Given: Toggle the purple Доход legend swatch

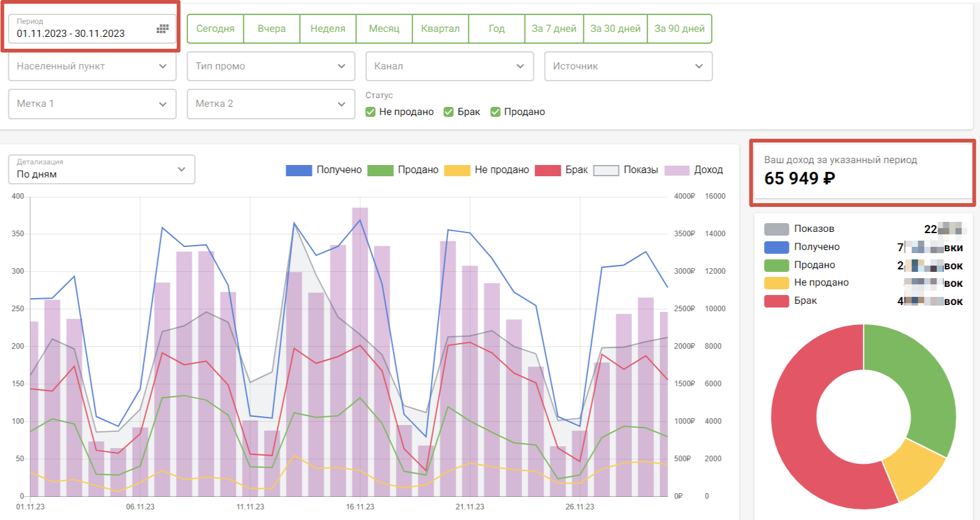Looking at the screenshot, I should tap(676, 171).
